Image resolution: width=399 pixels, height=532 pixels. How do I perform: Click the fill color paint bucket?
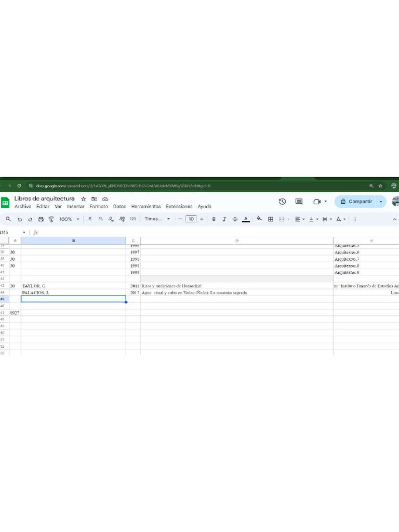(259, 219)
